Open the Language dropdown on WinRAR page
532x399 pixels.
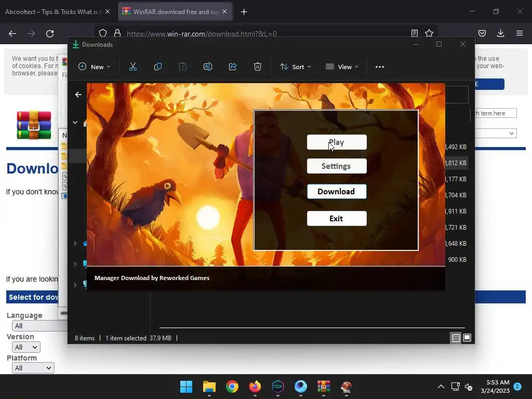[39, 326]
